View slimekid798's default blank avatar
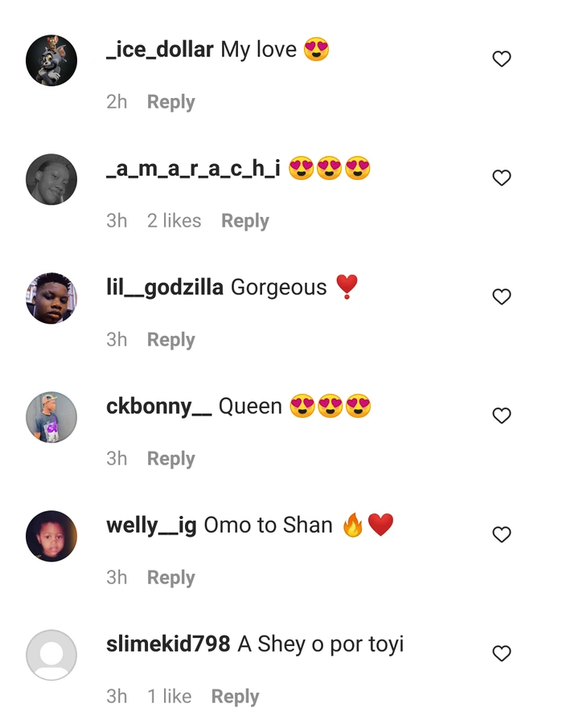 pos(51,655)
